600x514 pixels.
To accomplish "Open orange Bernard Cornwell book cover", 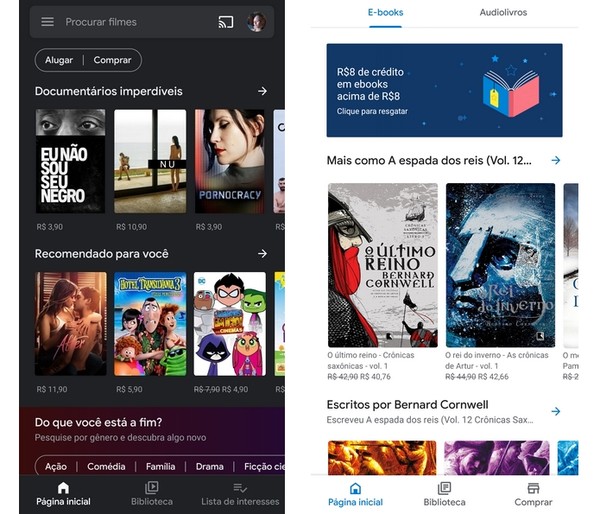I will coord(382,458).
